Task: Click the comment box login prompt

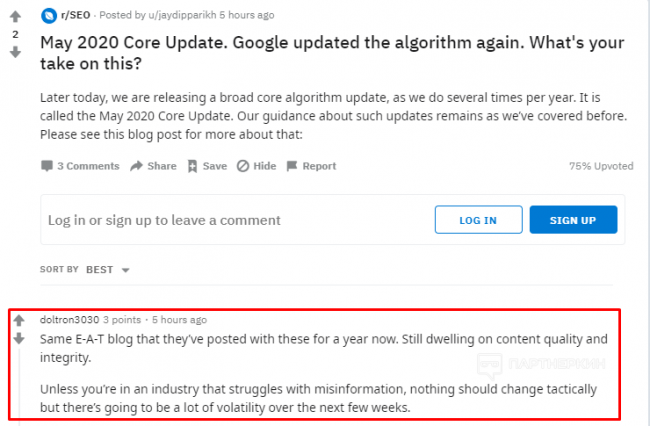Action: (165, 220)
